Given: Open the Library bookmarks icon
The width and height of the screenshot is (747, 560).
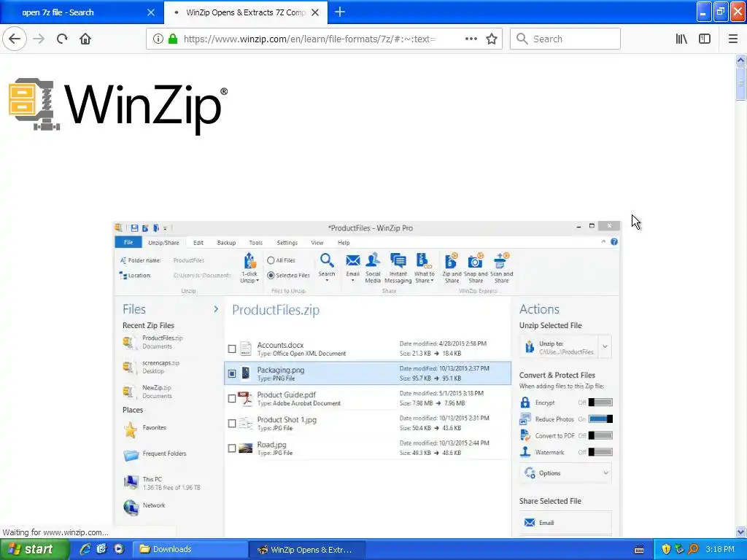Looking at the screenshot, I should [x=681, y=39].
